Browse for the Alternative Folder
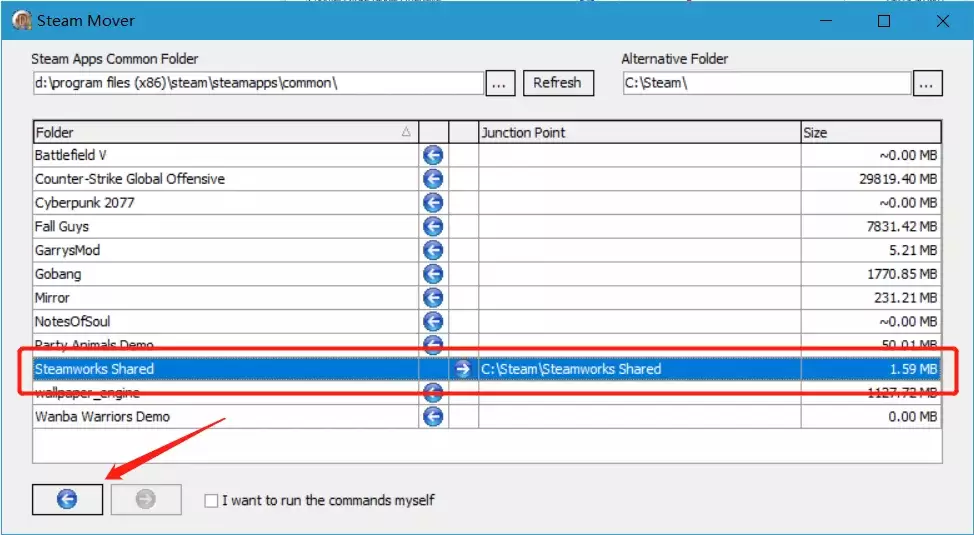The image size is (974, 535). tap(927, 83)
